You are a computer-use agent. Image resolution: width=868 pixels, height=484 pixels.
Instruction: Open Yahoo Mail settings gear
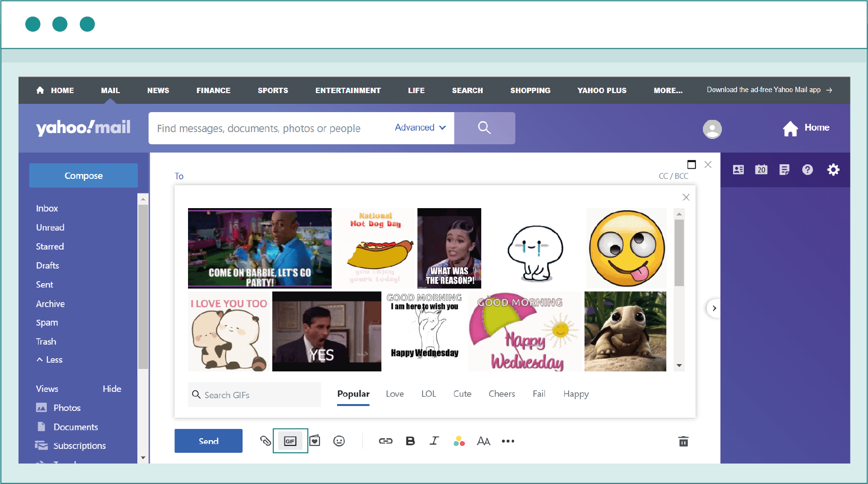833,170
